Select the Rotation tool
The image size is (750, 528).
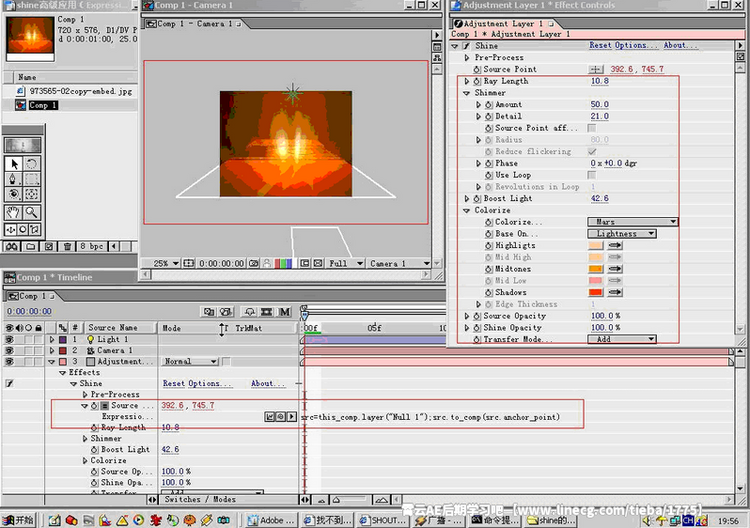tap(32, 164)
